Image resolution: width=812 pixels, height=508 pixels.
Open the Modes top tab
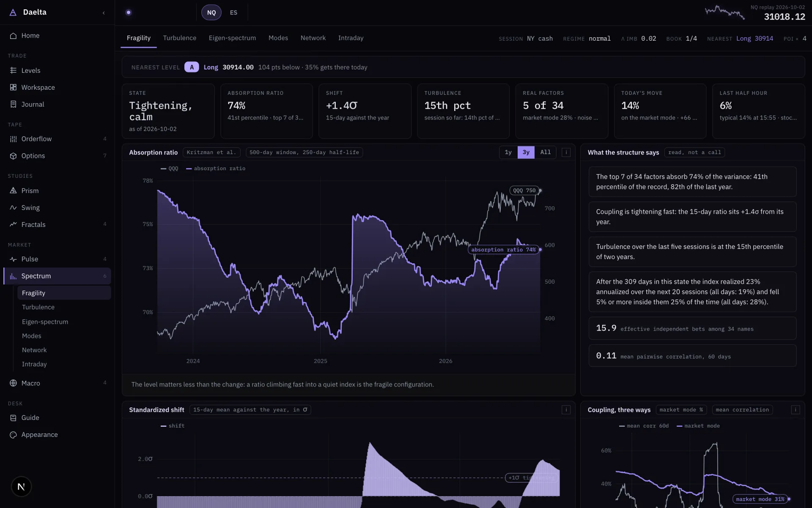click(x=278, y=38)
